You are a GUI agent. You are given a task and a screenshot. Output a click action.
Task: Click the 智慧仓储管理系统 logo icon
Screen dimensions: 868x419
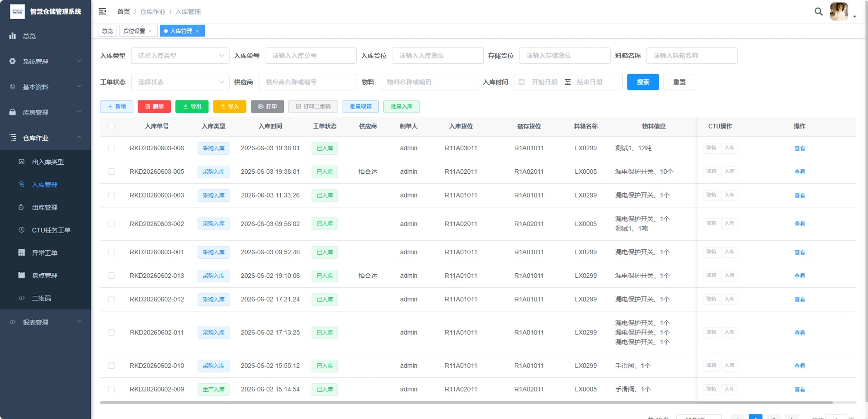pyautogui.click(x=17, y=11)
